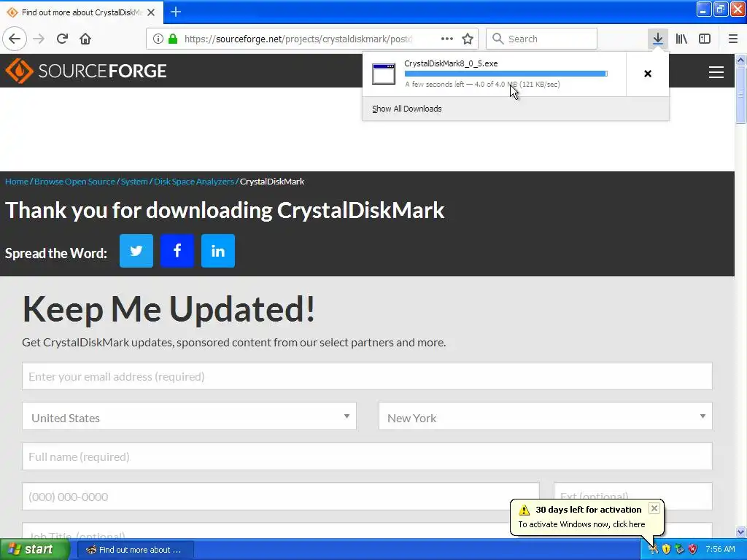Open Firefox main hamburger menu
The width and height of the screenshot is (747, 560).
(x=733, y=39)
